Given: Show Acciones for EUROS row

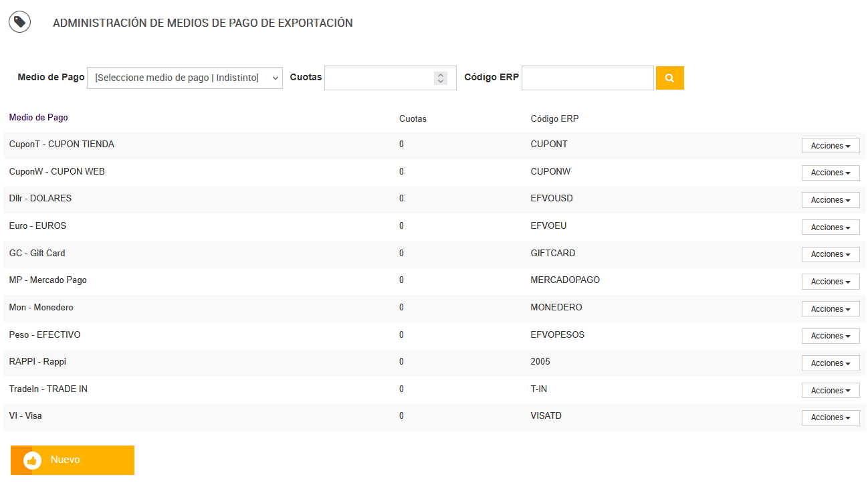Looking at the screenshot, I should (830, 227).
